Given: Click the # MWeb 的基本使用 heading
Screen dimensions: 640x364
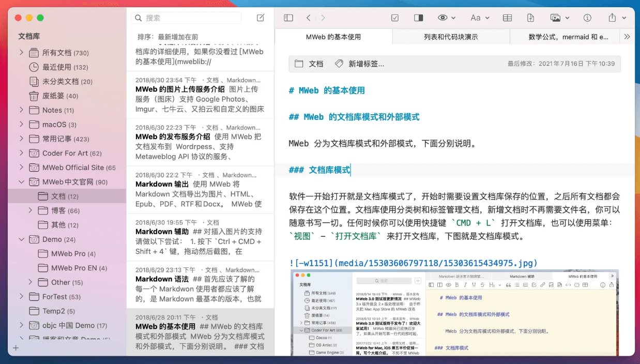Looking at the screenshot, I should 327,90.
